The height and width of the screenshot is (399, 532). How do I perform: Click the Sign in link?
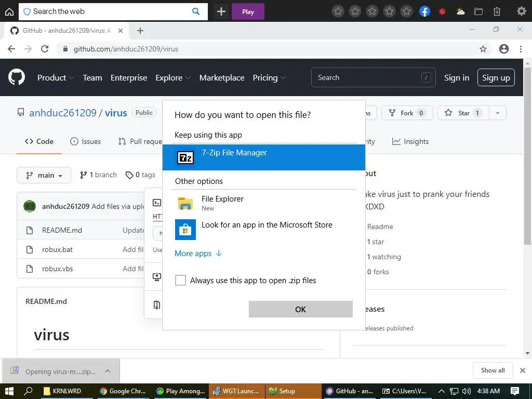click(457, 78)
